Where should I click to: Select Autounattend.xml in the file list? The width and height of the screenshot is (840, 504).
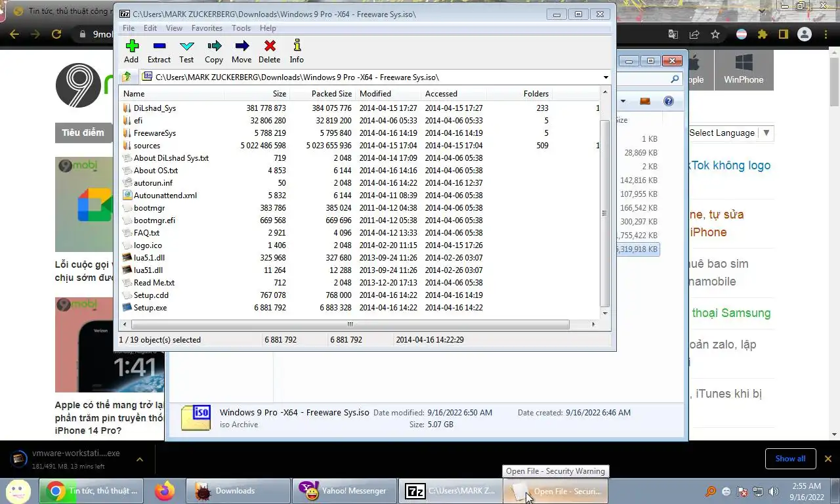point(360,196)
